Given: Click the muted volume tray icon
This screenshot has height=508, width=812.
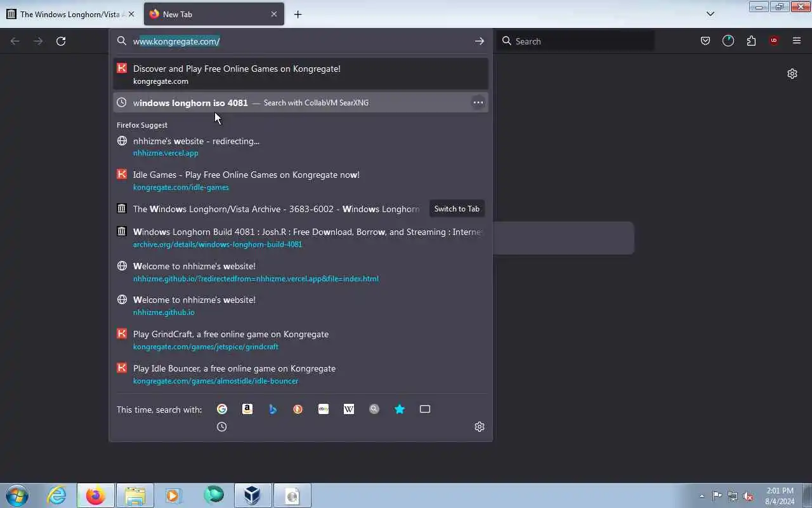Looking at the screenshot, I should [749, 496].
